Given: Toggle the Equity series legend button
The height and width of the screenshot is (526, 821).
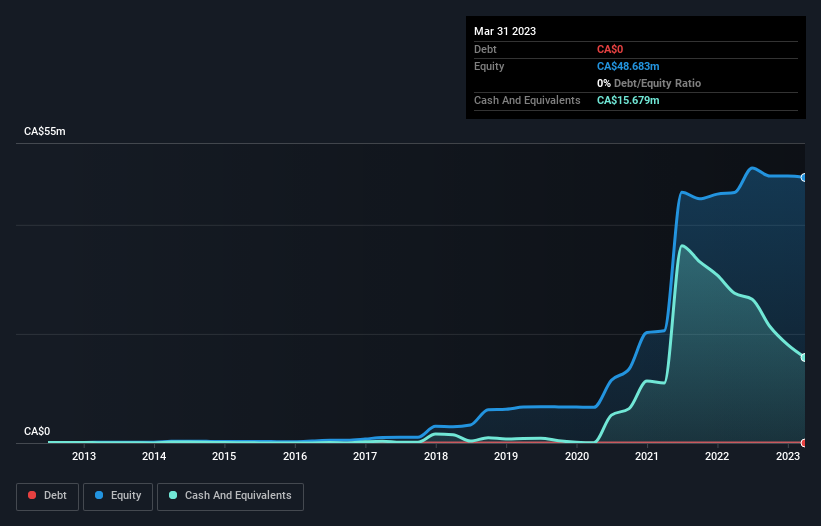Looking at the screenshot, I should (118, 496).
